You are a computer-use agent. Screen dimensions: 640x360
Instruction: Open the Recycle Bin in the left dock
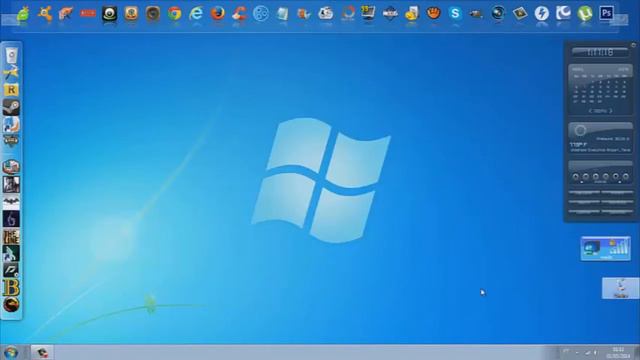pos(11,56)
